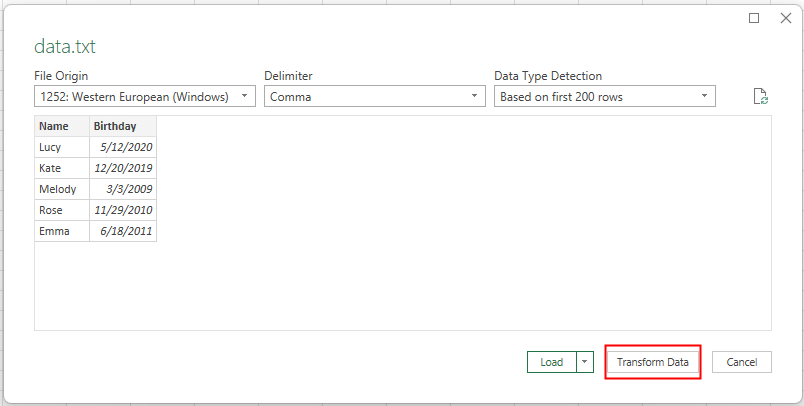804x406 pixels.
Task: Expand the Delimiter dropdown set to Comma
Action: (x=375, y=97)
